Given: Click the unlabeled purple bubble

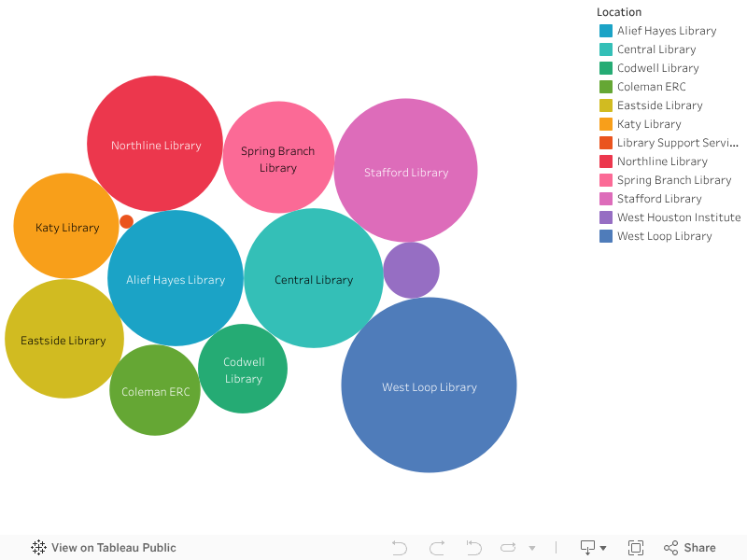Looking at the screenshot, I should [411, 271].
